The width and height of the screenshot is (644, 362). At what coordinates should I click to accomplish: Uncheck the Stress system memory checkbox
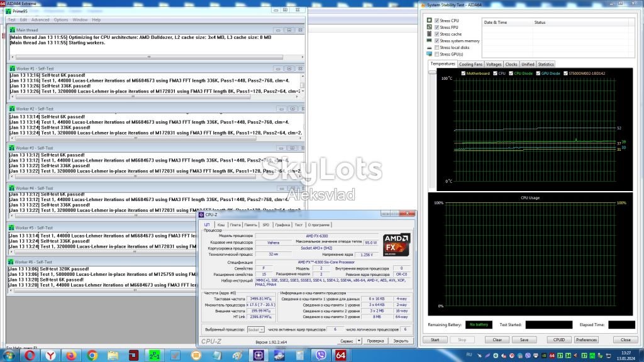tap(437, 41)
